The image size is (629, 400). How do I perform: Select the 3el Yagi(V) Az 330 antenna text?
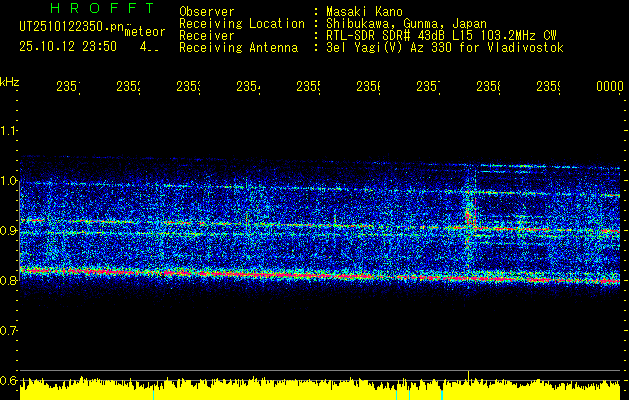(x=445, y=48)
